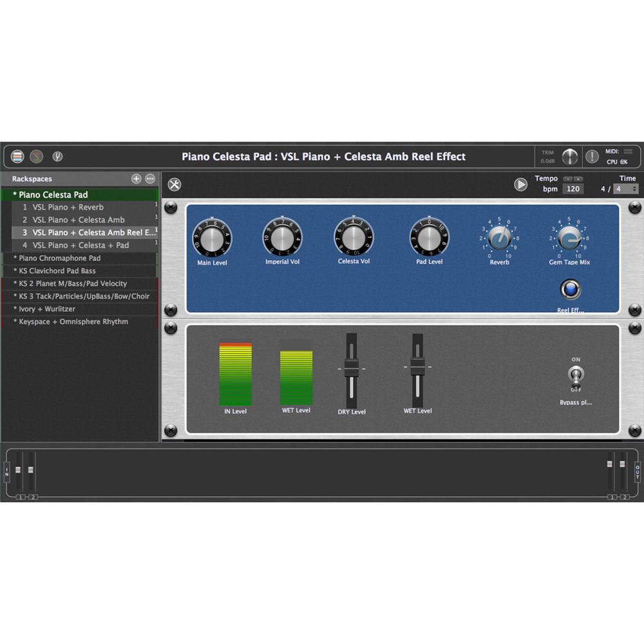Click the MIDI activity indicator icon
The image size is (644, 644).
click(x=629, y=152)
